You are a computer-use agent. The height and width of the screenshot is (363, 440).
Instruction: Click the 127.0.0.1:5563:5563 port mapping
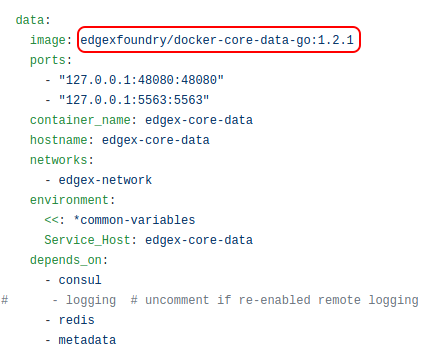(134, 100)
